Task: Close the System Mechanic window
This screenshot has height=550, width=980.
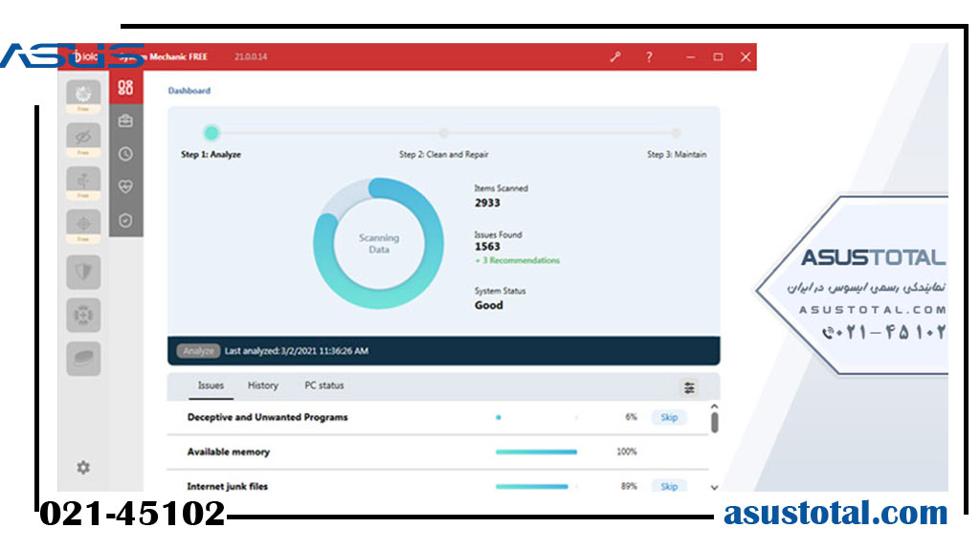Action: (x=746, y=56)
